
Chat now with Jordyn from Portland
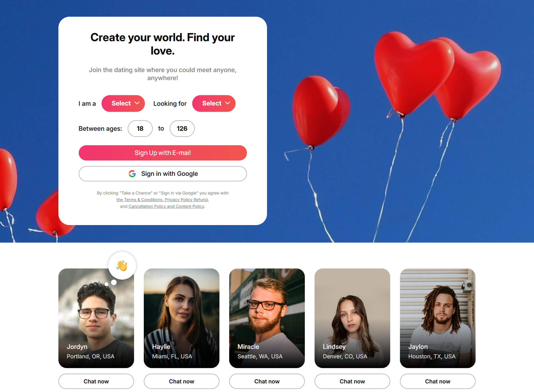click(96, 381)
